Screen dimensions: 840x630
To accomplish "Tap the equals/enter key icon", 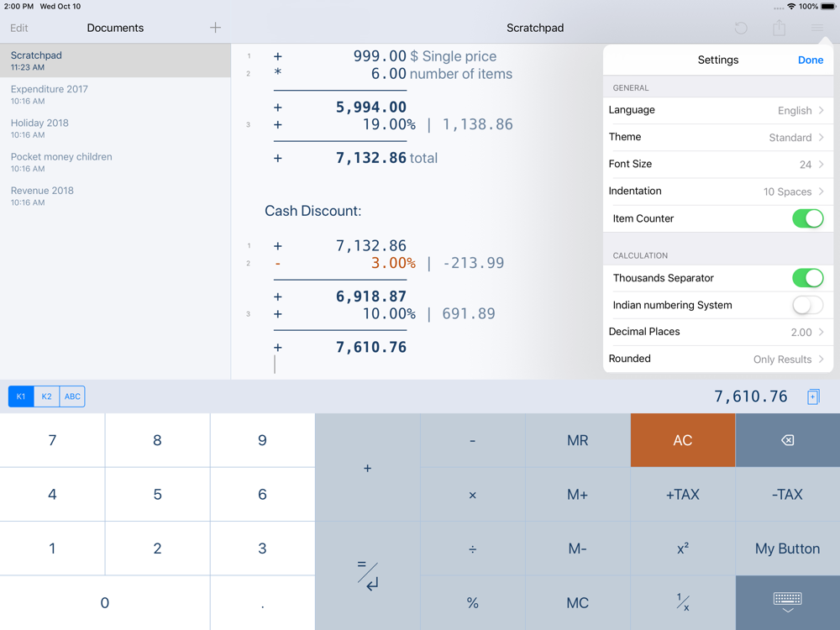I will [368, 576].
